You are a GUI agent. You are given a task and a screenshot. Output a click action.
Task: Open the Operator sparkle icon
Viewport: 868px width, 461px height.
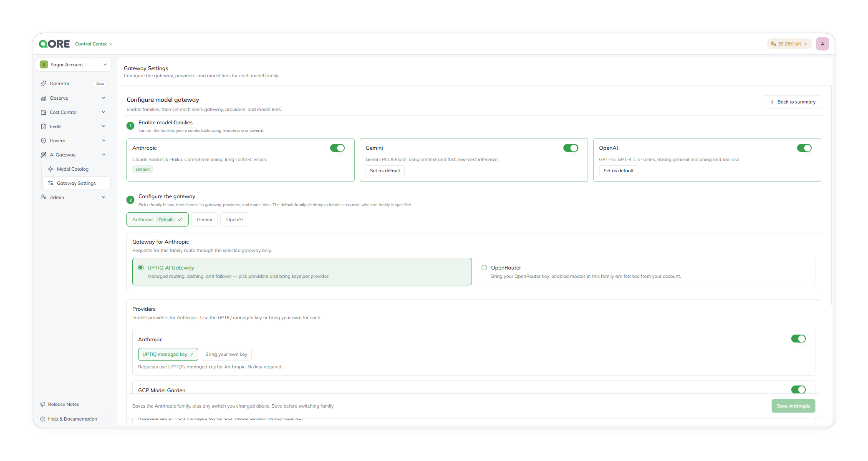[x=43, y=83]
